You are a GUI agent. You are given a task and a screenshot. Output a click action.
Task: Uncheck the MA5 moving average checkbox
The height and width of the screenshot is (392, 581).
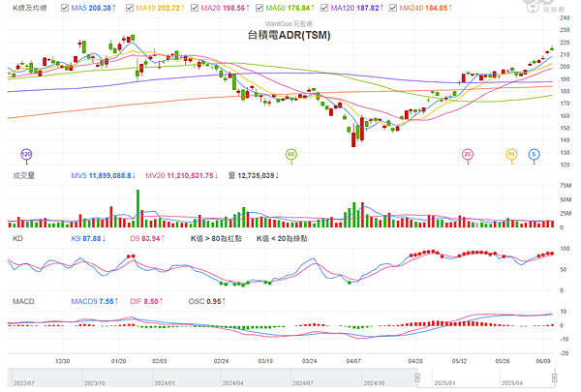click(x=65, y=8)
